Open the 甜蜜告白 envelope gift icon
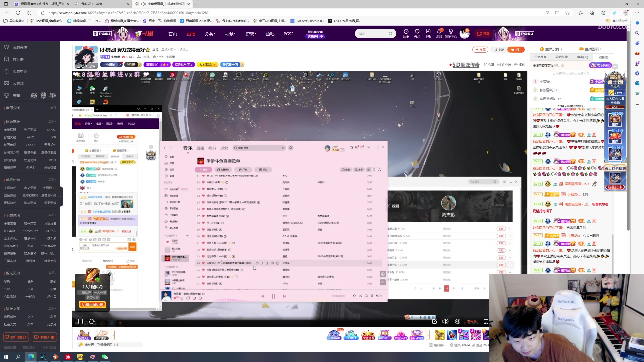644x362 pixels. click(401, 335)
